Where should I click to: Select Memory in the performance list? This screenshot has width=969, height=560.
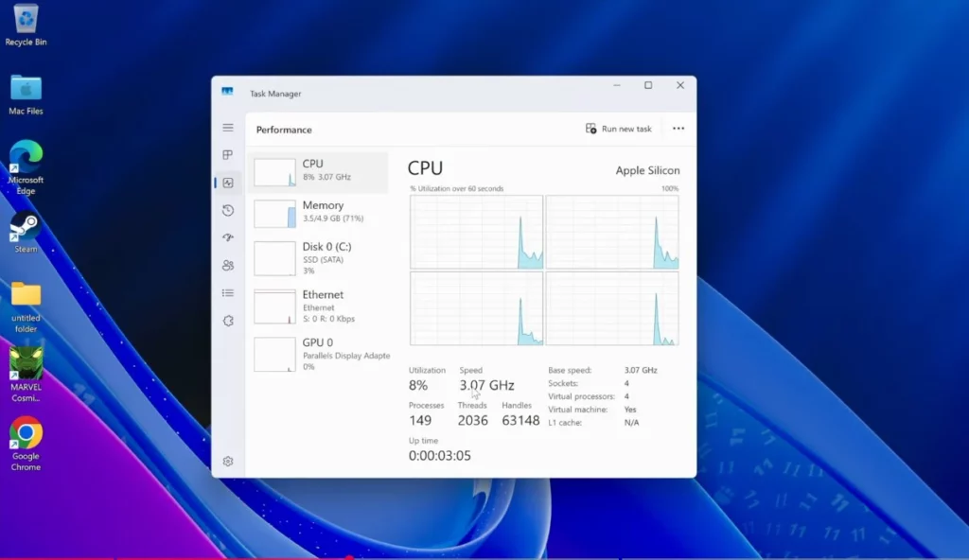click(318, 212)
